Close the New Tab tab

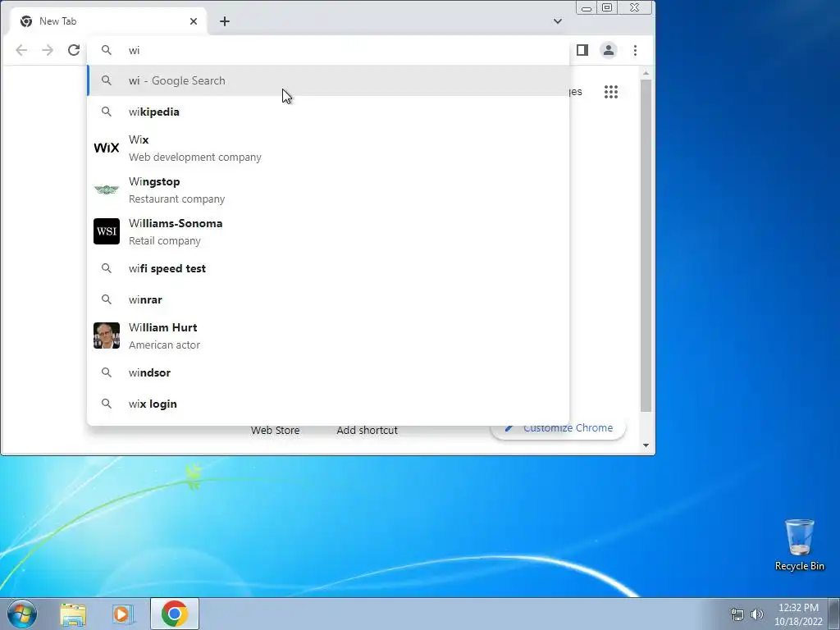point(194,21)
